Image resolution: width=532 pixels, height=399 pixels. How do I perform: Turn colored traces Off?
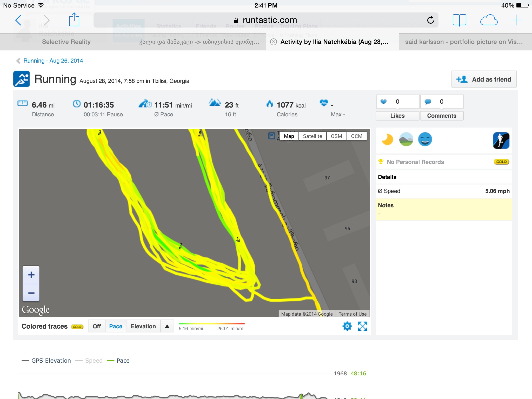point(97,326)
